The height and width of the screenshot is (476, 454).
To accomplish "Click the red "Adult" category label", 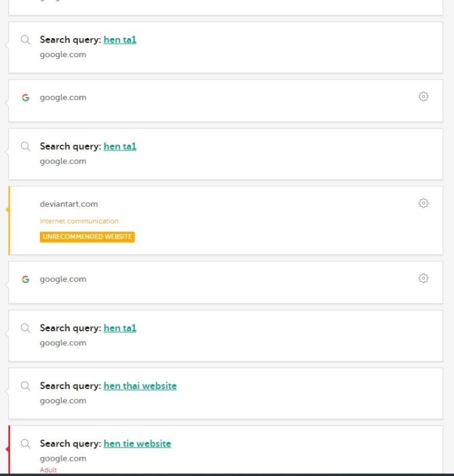I will (x=48, y=470).
